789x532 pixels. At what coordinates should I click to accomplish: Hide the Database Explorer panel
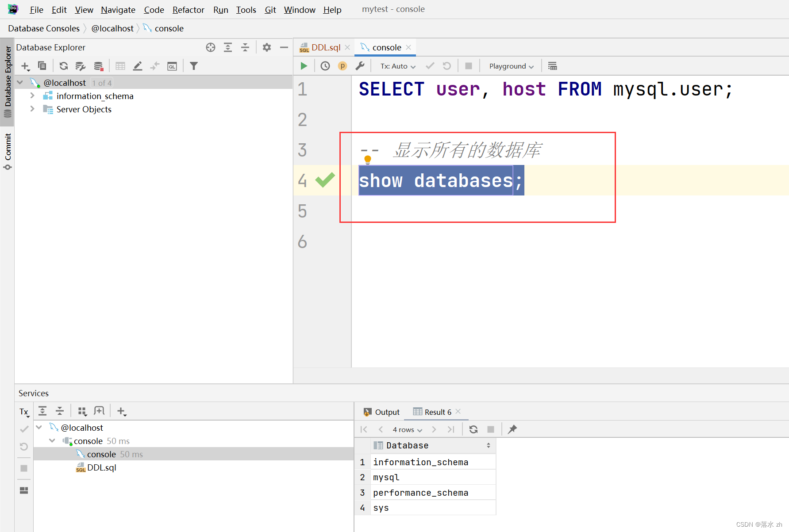pos(284,47)
